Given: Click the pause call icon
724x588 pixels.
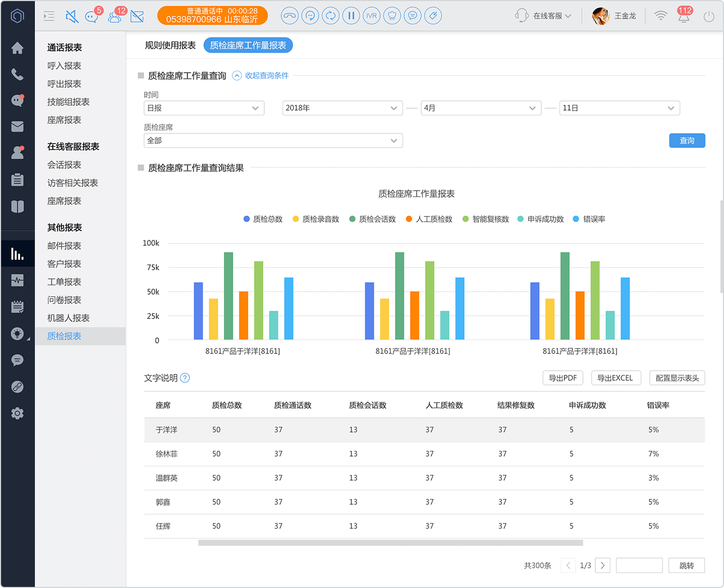Looking at the screenshot, I should (x=351, y=15).
